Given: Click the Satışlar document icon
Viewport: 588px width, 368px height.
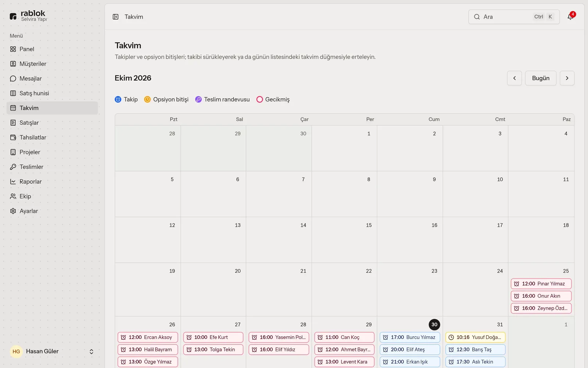Looking at the screenshot, I should coord(13,123).
